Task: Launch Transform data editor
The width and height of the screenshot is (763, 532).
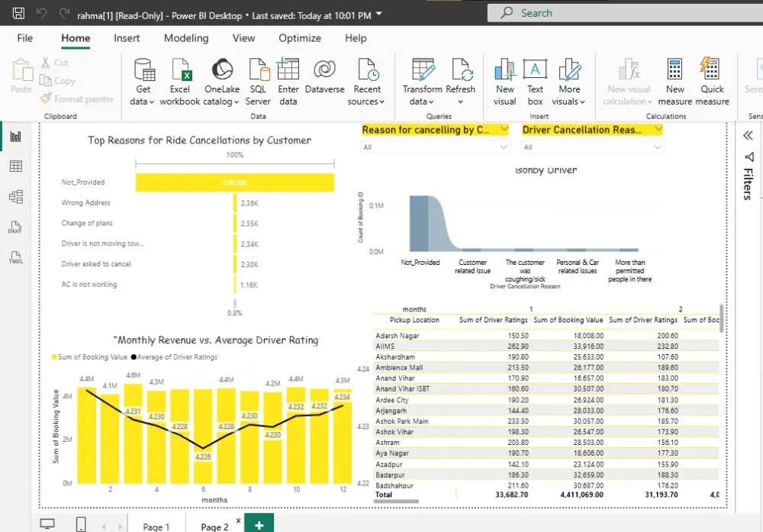Action: coord(423,81)
